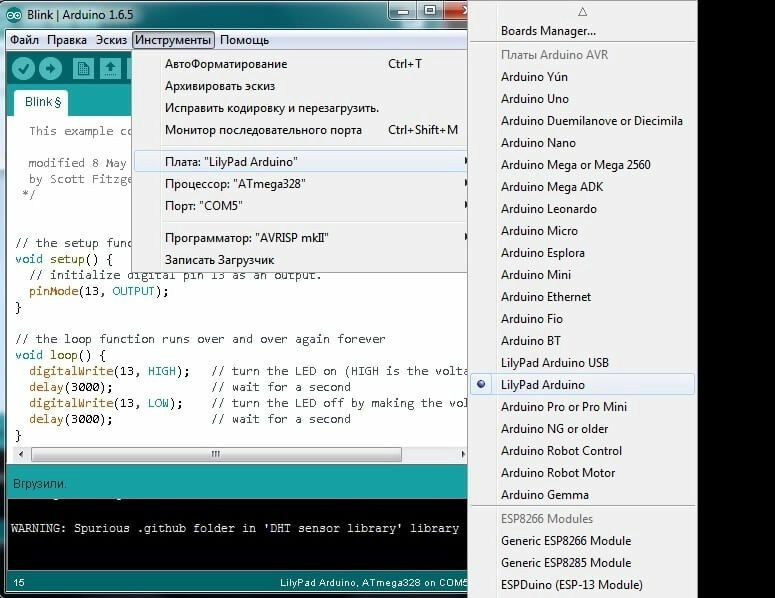Switch to the Blink sketch tab
The width and height of the screenshot is (775, 598).
pyautogui.click(x=42, y=102)
